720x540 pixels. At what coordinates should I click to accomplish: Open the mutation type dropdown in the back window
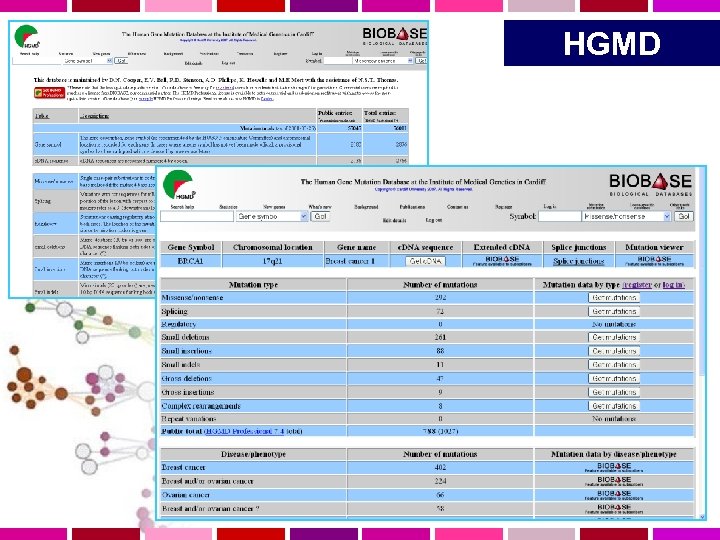pos(383,61)
